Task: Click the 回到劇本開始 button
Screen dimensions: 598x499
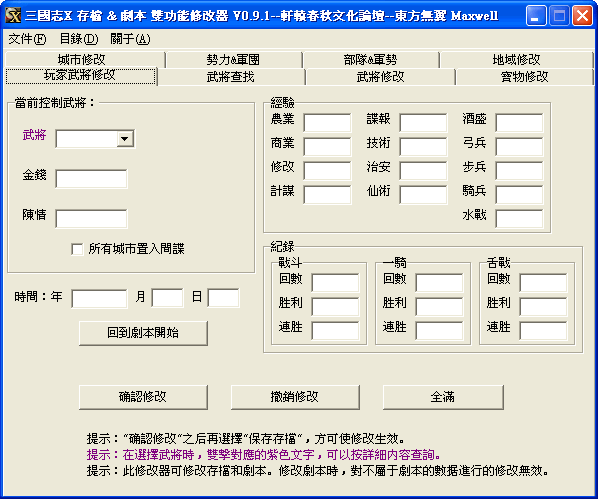Action: (143, 333)
